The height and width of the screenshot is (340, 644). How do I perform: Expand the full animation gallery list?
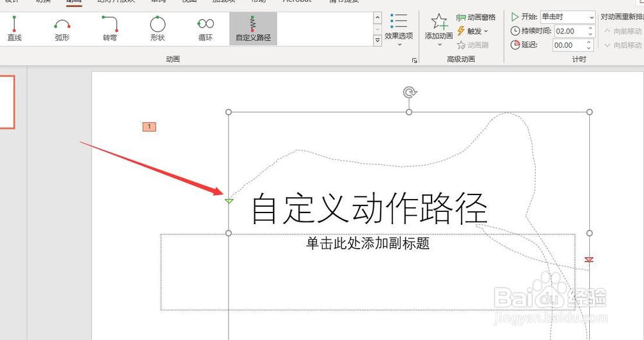(377, 40)
